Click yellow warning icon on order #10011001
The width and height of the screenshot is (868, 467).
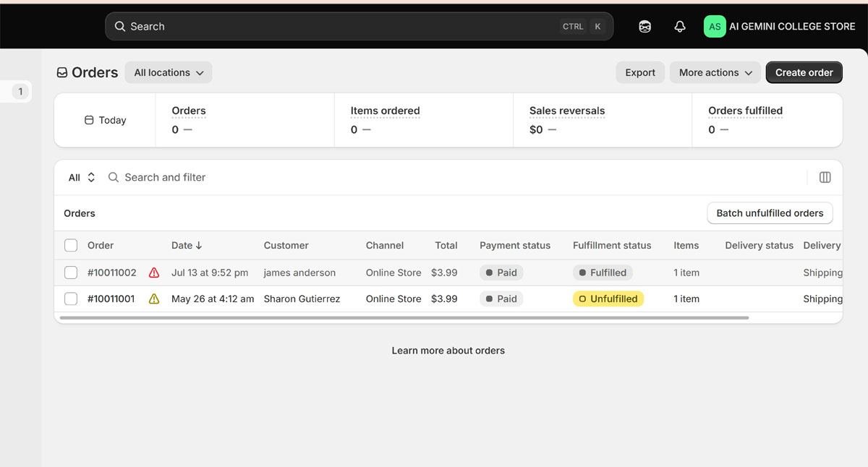click(154, 299)
